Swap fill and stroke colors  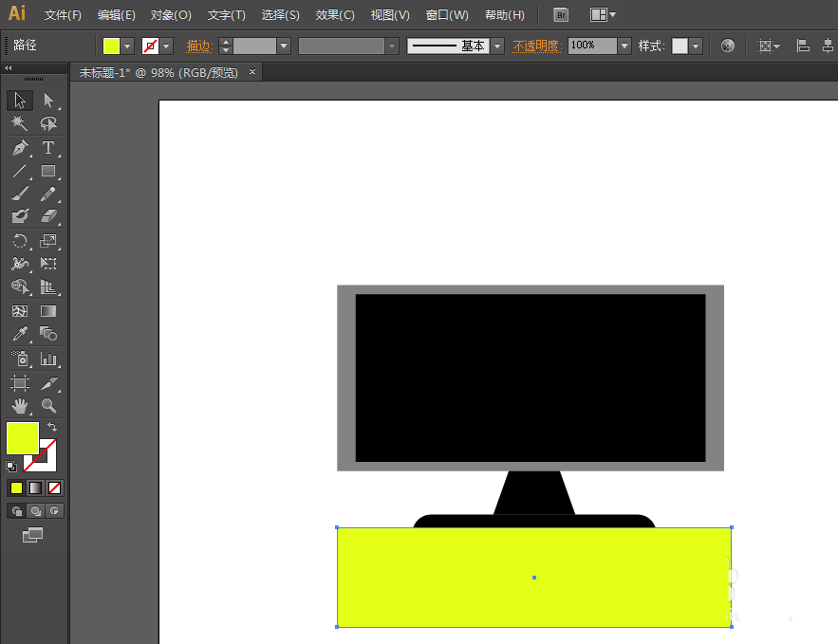click(x=52, y=428)
